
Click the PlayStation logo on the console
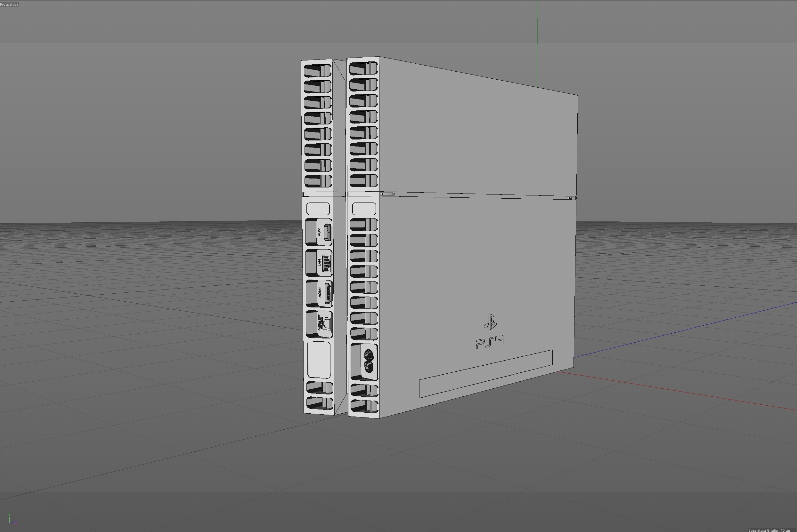(x=490, y=321)
